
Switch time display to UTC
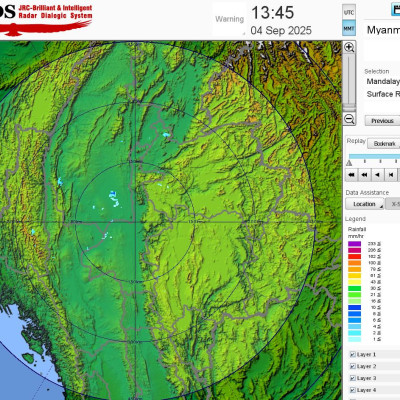tap(349, 12)
